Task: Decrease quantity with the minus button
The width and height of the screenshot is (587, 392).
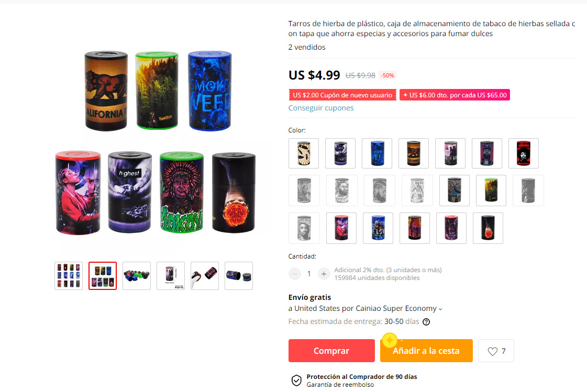Action: (295, 274)
